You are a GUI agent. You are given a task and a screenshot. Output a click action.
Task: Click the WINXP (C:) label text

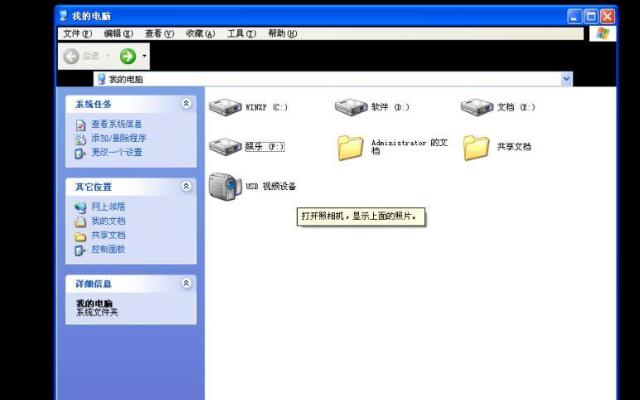coord(266,107)
